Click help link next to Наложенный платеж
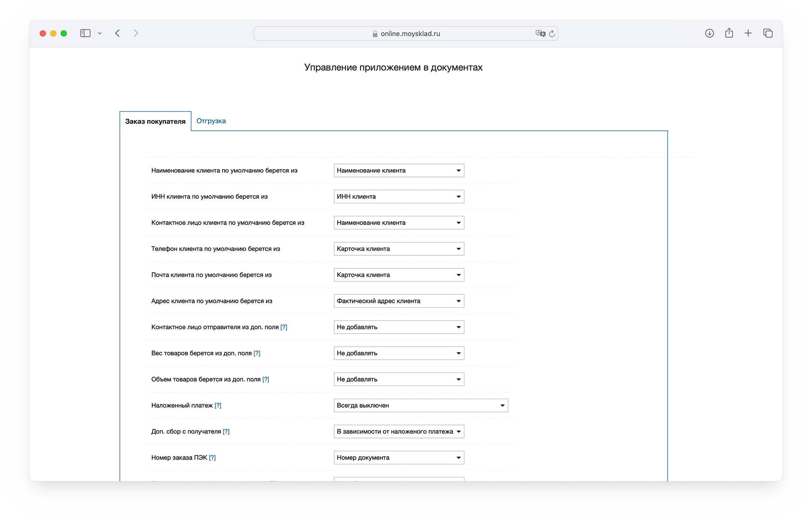This screenshot has height=520, width=812. click(x=218, y=406)
